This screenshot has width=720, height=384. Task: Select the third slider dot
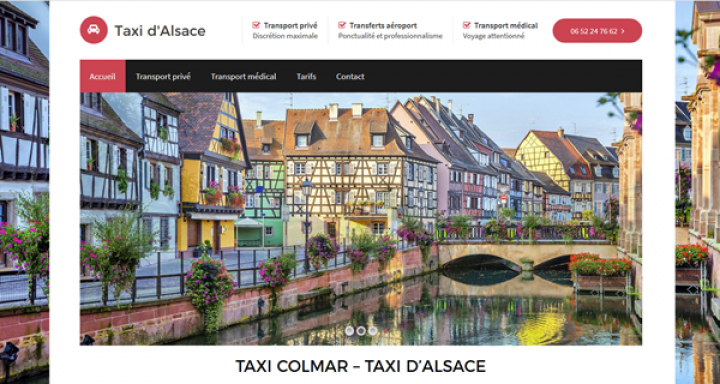[372, 331]
